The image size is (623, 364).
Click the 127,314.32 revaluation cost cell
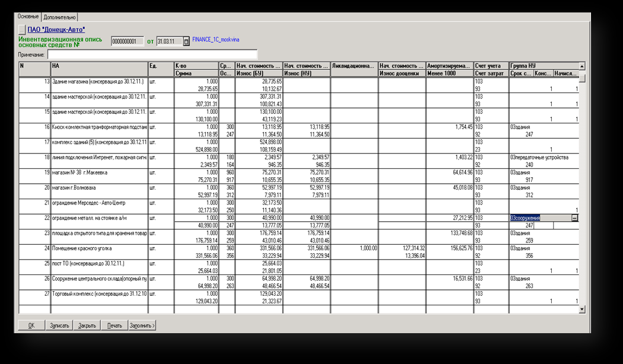402,248
